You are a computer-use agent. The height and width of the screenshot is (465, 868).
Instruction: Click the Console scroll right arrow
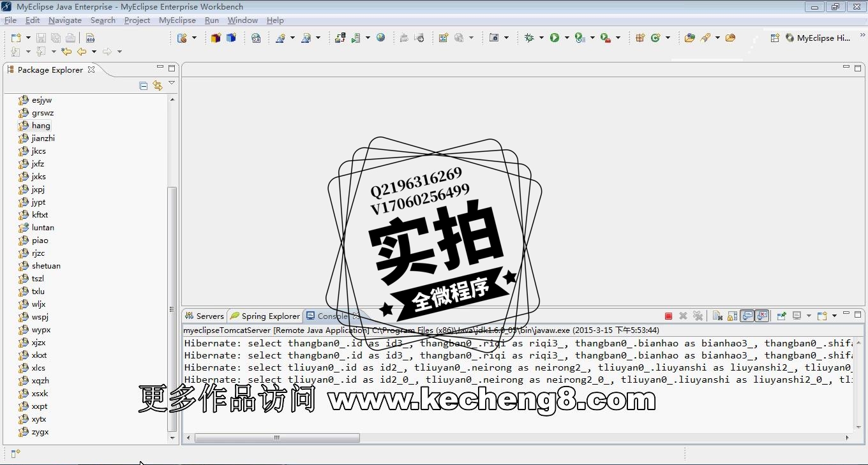click(x=847, y=438)
